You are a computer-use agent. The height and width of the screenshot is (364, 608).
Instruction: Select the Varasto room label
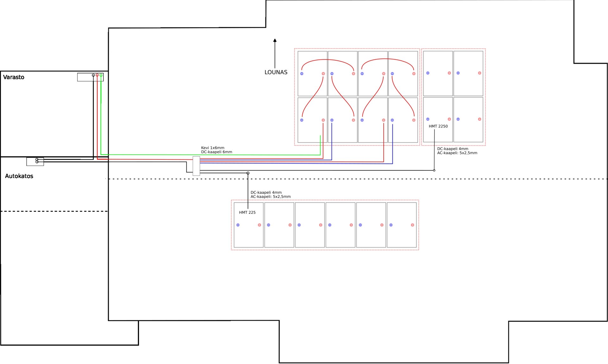click(x=14, y=77)
